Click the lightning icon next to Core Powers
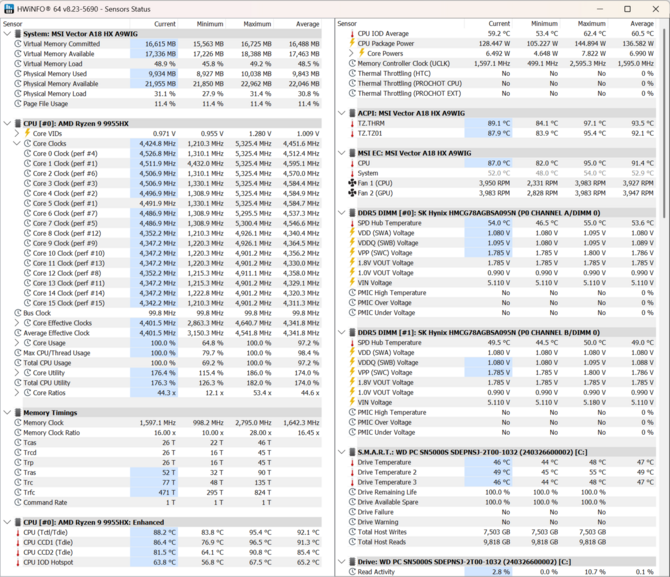This screenshot has width=670, height=577. tap(361, 53)
